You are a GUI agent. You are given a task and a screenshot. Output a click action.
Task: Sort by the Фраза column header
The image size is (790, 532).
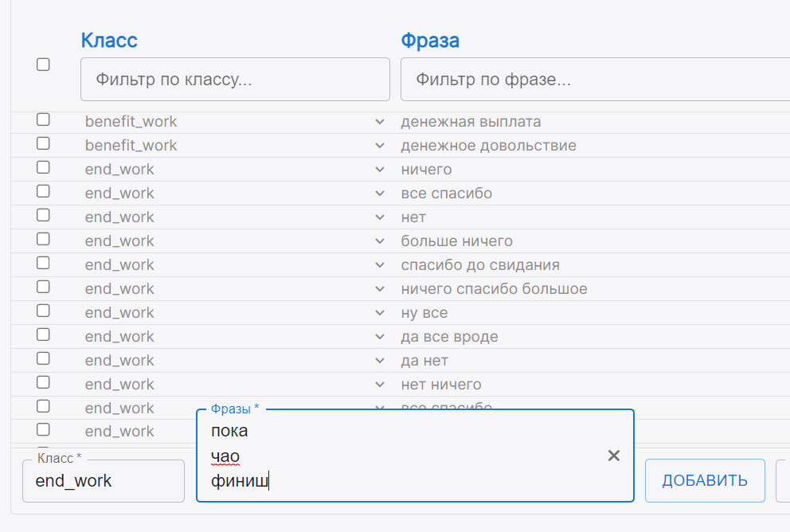pyautogui.click(x=430, y=41)
